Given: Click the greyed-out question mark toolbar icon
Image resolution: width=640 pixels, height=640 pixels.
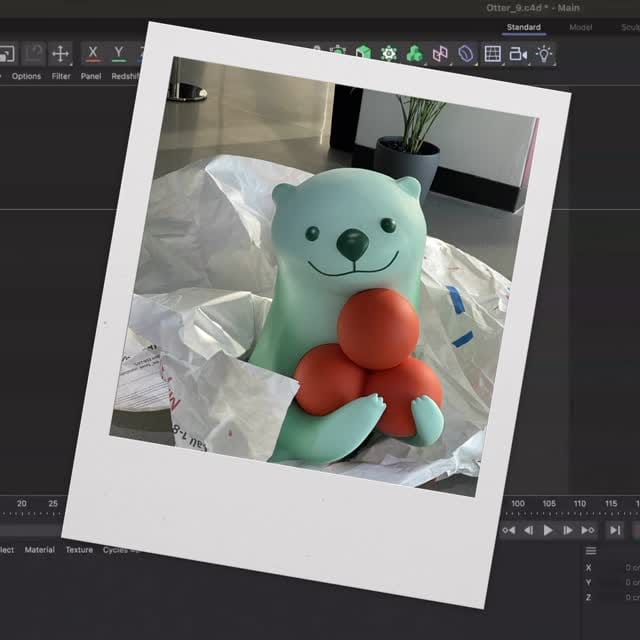Looking at the screenshot, I should 33,53.
